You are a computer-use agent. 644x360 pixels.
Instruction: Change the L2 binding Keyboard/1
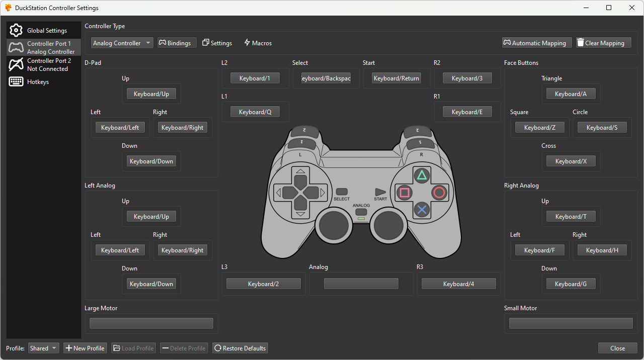tap(255, 78)
